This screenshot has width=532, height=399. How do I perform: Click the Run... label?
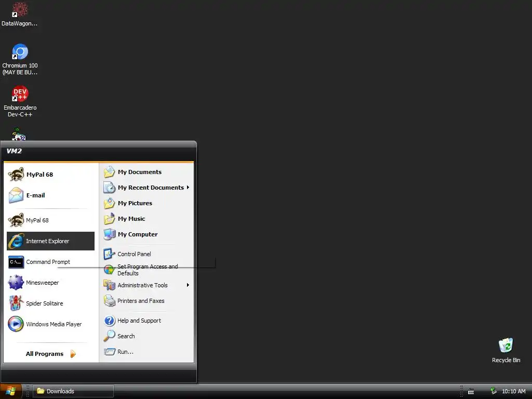coord(125,352)
